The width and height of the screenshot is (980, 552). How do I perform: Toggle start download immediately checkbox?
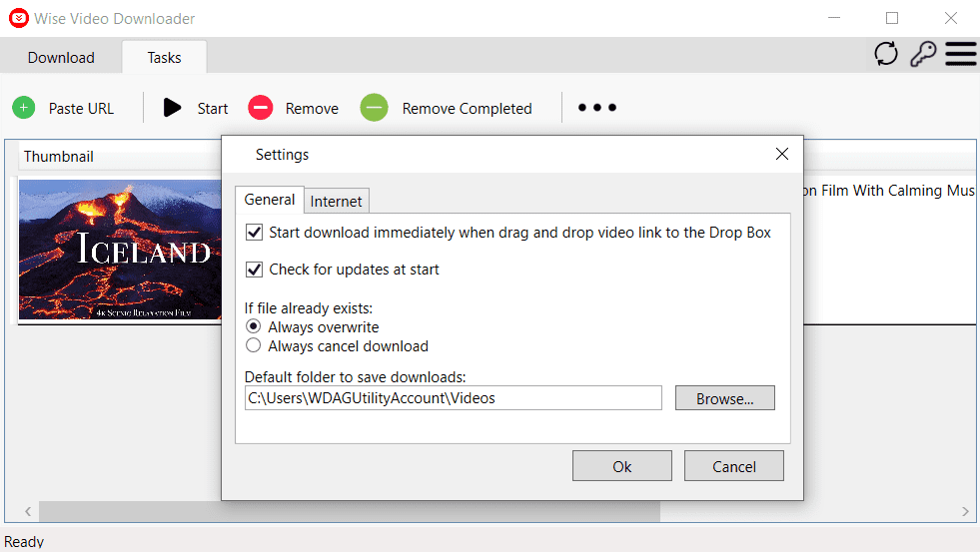point(254,233)
